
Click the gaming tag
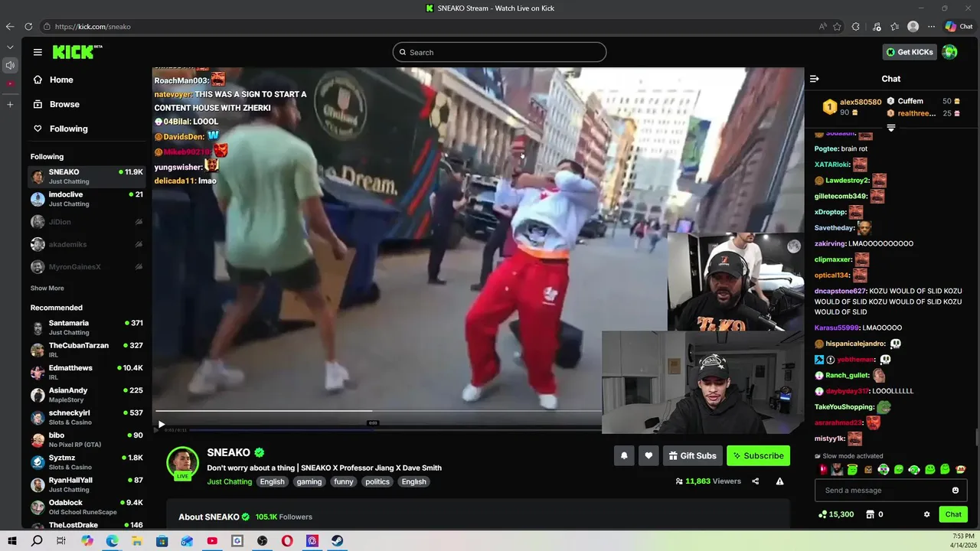(309, 481)
